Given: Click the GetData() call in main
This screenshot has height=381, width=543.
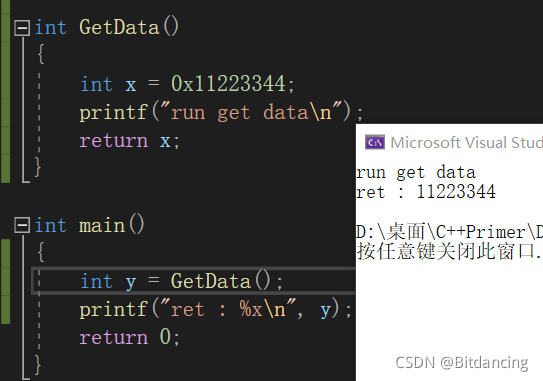Looking at the screenshot, I should coord(221,281).
